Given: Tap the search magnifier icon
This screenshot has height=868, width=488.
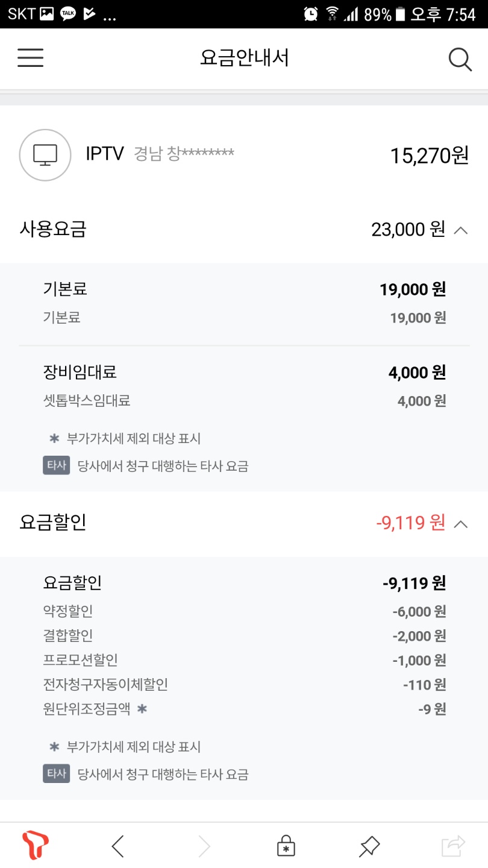Looking at the screenshot, I should (460, 59).
